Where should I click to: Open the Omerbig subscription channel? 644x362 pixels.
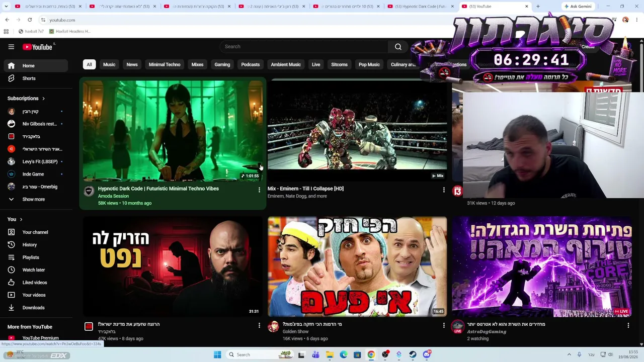[x=35, y=187]
